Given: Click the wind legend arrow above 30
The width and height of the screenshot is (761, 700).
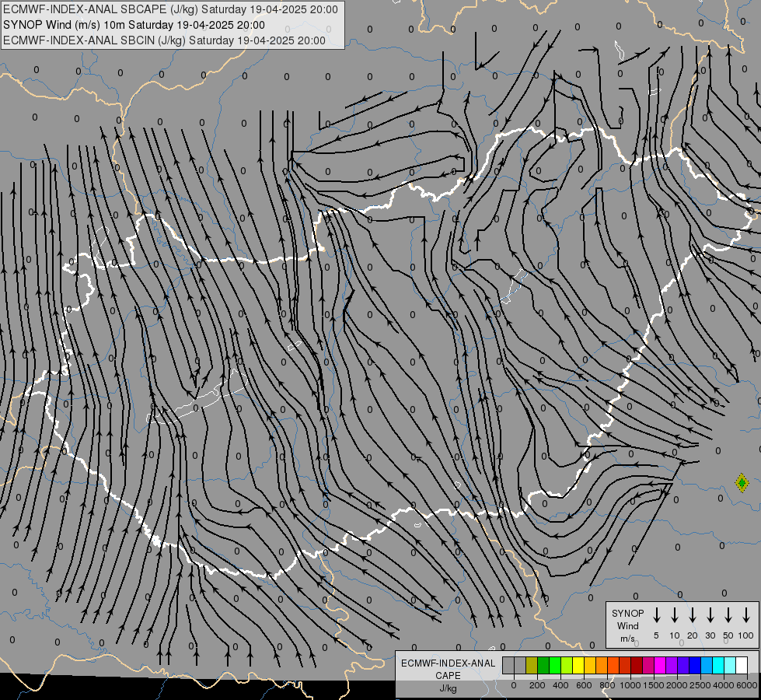Looking at the screenshot, I should (x=710, y=615).
